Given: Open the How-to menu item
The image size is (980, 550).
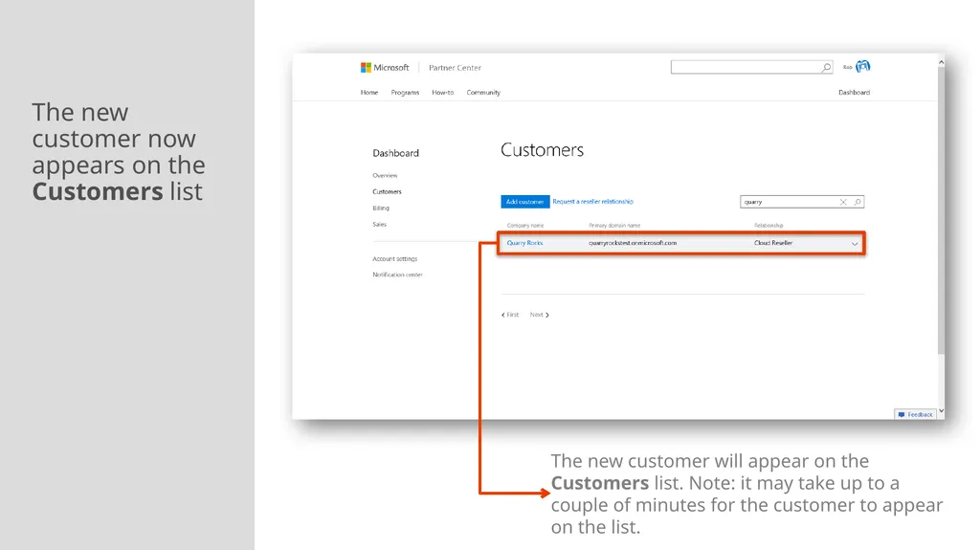Looking at the screenshot, I should point(442,93).
